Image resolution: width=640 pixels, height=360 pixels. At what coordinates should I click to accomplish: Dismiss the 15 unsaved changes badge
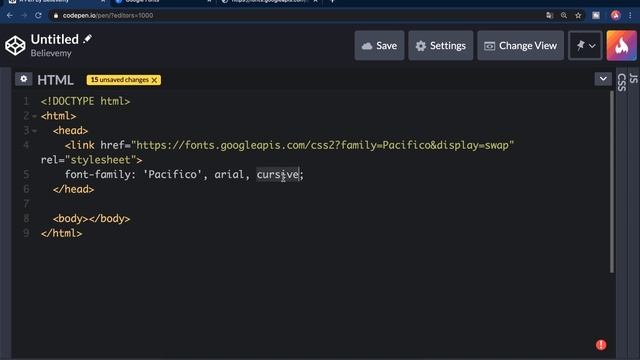pos(154,80)
